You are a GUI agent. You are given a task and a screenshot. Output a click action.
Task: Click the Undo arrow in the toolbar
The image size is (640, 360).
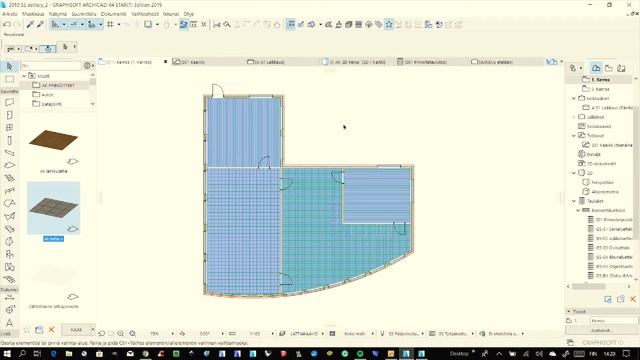point(7,24)
